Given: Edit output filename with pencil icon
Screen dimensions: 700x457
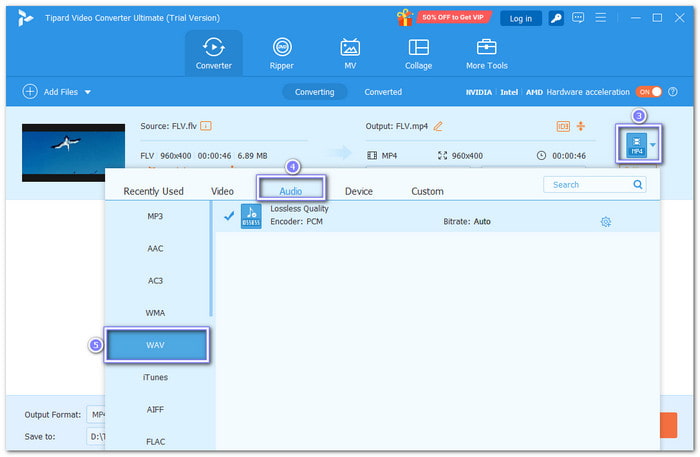Looking at the screenshot, I should pyautogui.click(x=438, y=126).
